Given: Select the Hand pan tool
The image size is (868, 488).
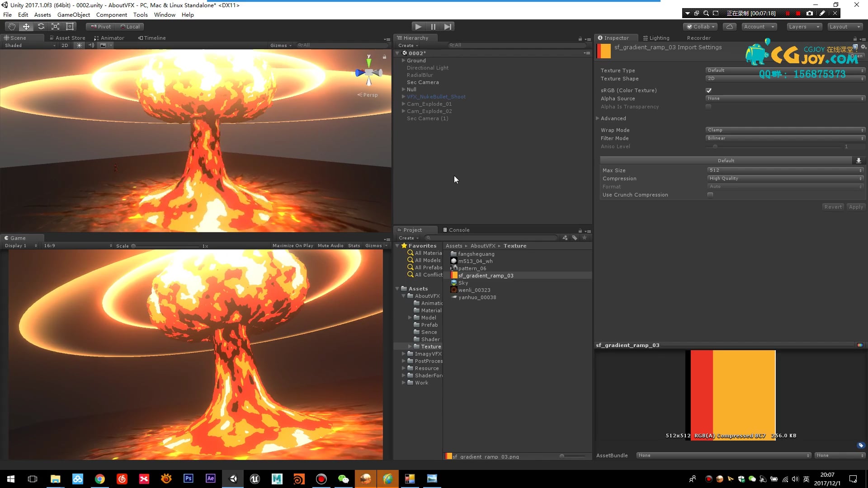Looking at the screenshot, I should pyautogui.click(x=11, y=26).
